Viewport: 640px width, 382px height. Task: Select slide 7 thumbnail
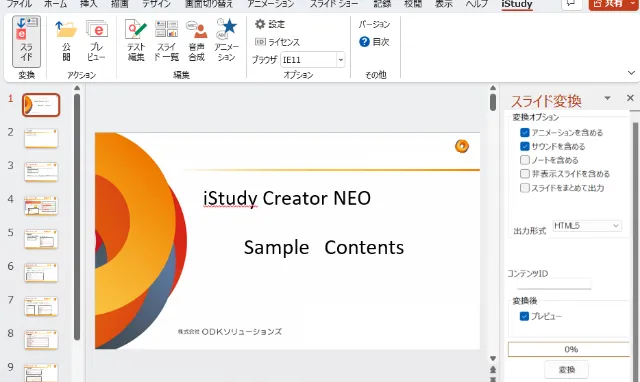41,306
